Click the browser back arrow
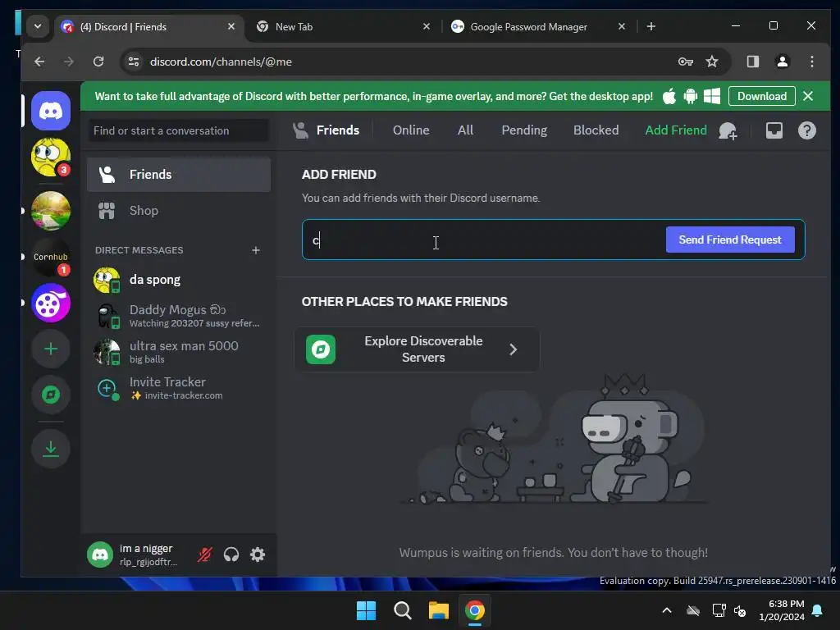840x630 pixels. click(39, 62)
